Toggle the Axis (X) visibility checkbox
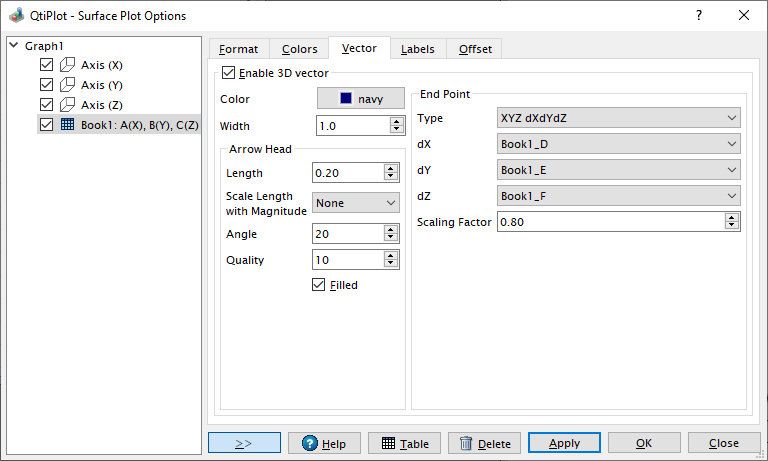This screenshot has width=768, height=461. 46,65
